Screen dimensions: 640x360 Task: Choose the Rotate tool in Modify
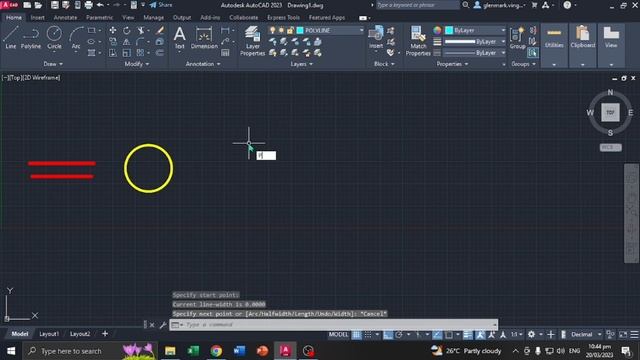coord(127,31)
